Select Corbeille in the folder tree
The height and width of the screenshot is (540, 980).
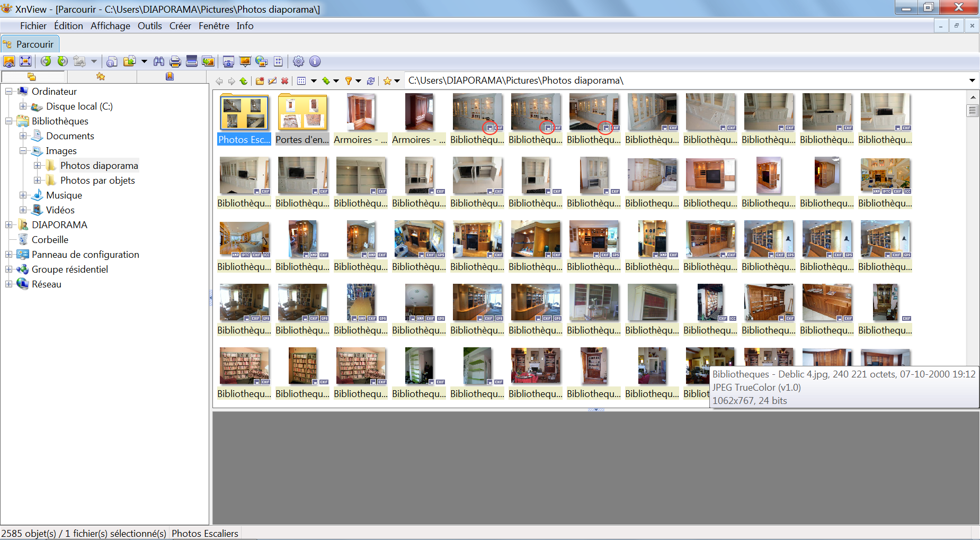[50, 240]
